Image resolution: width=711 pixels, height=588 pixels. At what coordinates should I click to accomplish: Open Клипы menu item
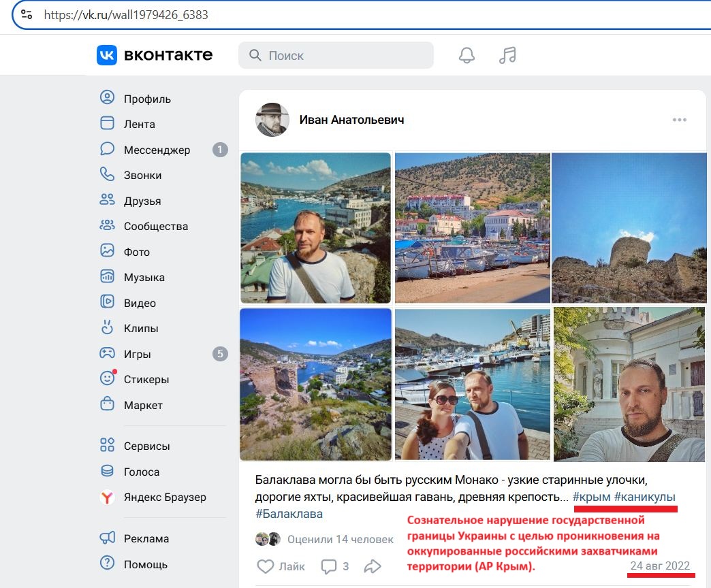[141, 329]
